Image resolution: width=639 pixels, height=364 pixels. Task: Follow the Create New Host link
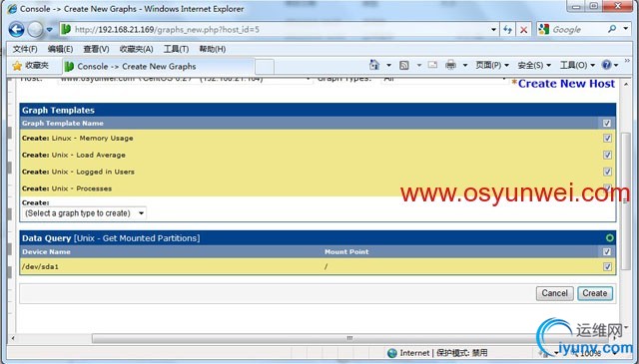tap(566, 84)
